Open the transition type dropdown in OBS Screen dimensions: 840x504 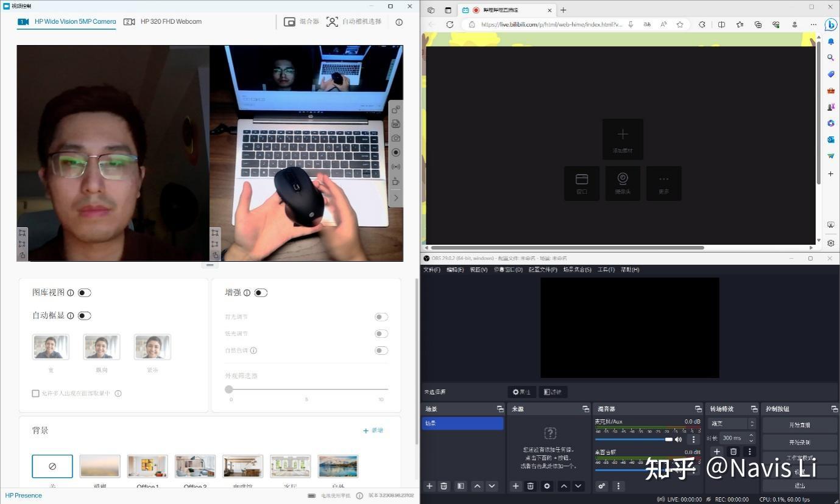click(732, 424)
